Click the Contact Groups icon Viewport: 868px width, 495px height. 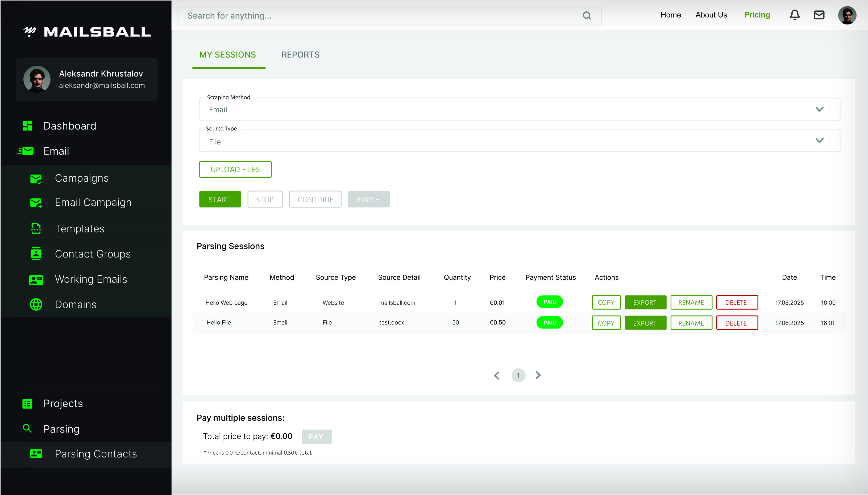pos(36,254)
